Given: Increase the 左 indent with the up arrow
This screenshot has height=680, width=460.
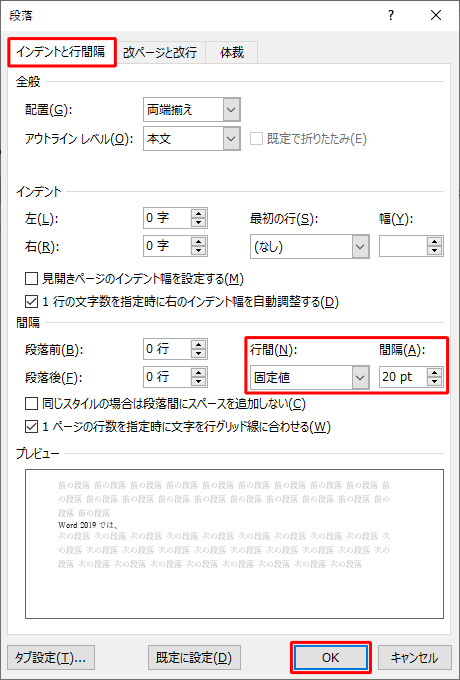Looking at the screenshot, I should [x=199, y=213].
